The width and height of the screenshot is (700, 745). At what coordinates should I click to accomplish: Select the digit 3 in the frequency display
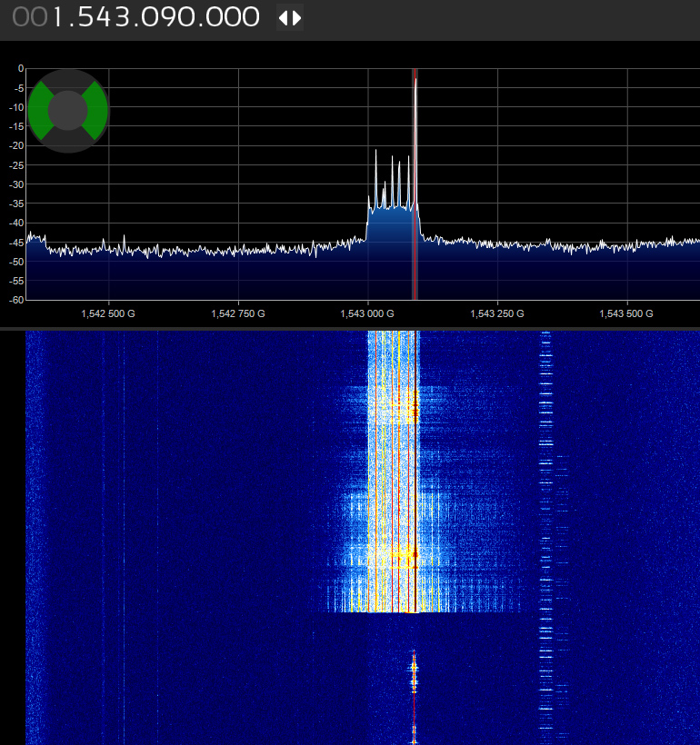(122, 17)
